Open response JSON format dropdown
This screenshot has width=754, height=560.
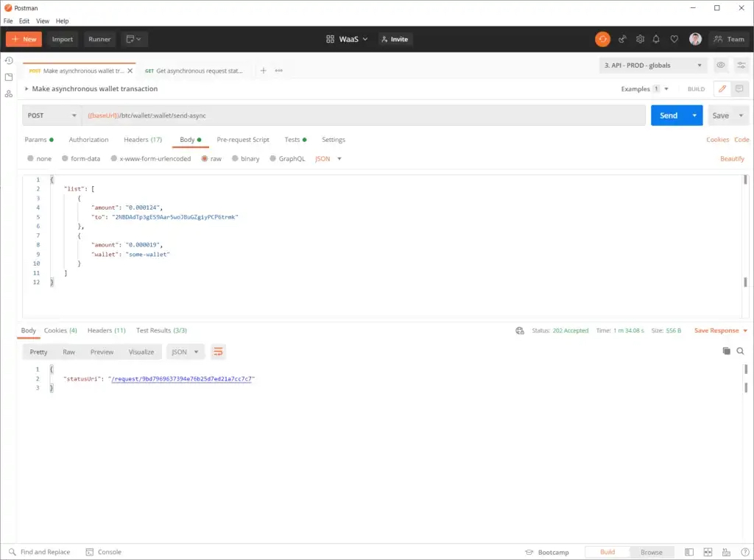[x=185, y=352]
